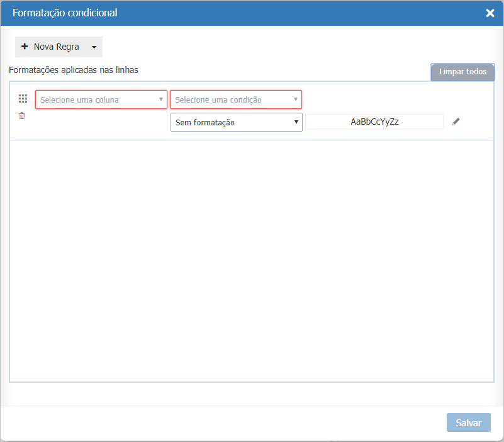The height and width of the screenshot is (442, 504).
Task: Click the arrow on Sem formatação select
Action: 296,122
